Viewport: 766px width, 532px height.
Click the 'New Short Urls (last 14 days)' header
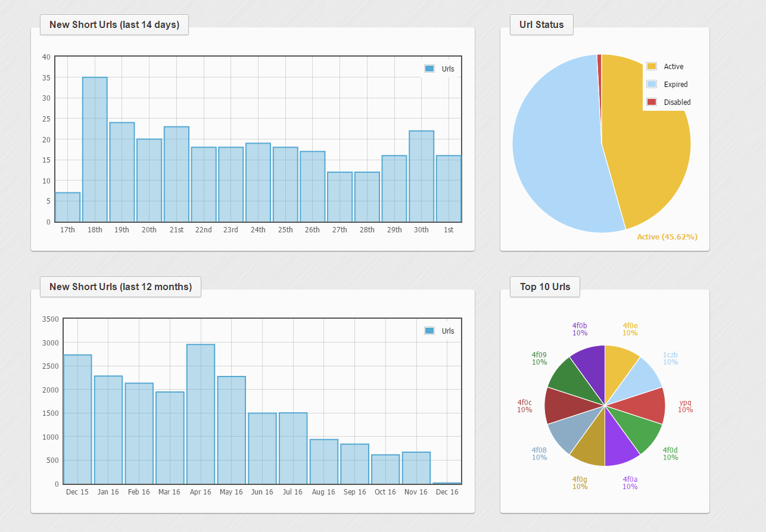pos(114,25)
